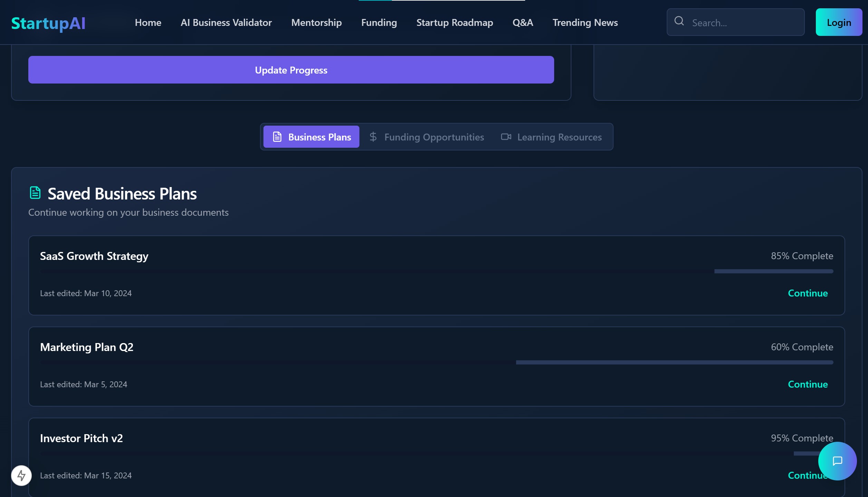Click the lightning bolt badge icon

click(x=21, y=476)
